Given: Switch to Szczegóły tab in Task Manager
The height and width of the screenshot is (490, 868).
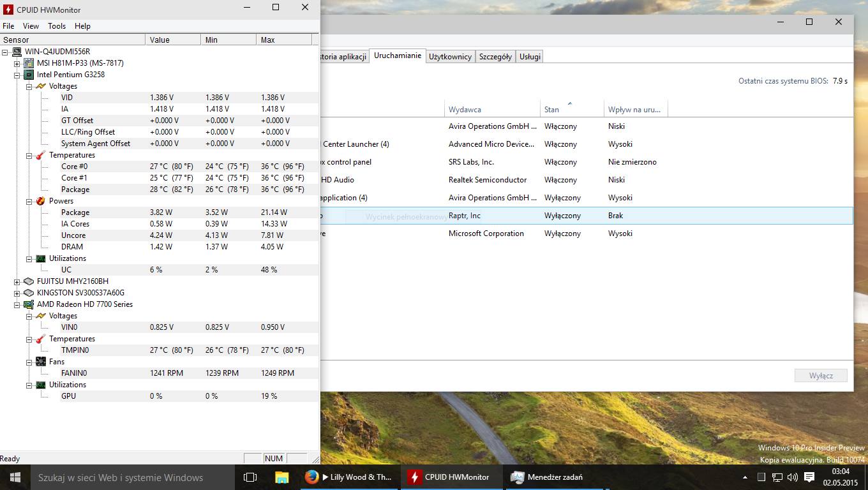Looking at the screenshot, I should click(495, 56).
